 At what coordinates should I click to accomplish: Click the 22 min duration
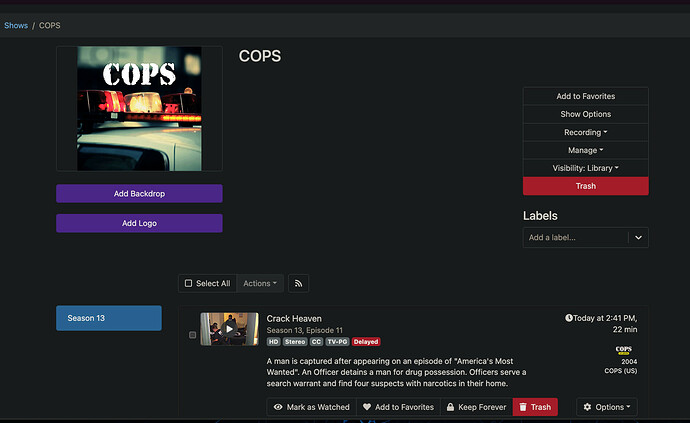point(625,329)
